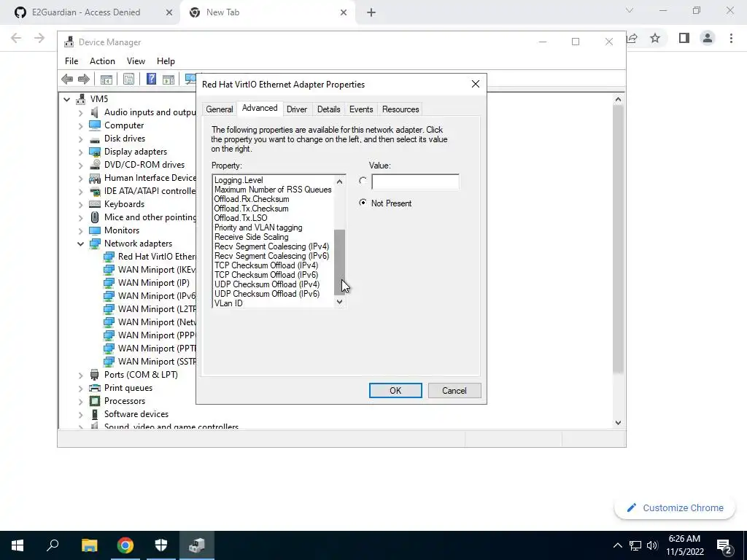Select Offload.Tx.LSO property
This screenshot has width=747, height=560.
241,218
